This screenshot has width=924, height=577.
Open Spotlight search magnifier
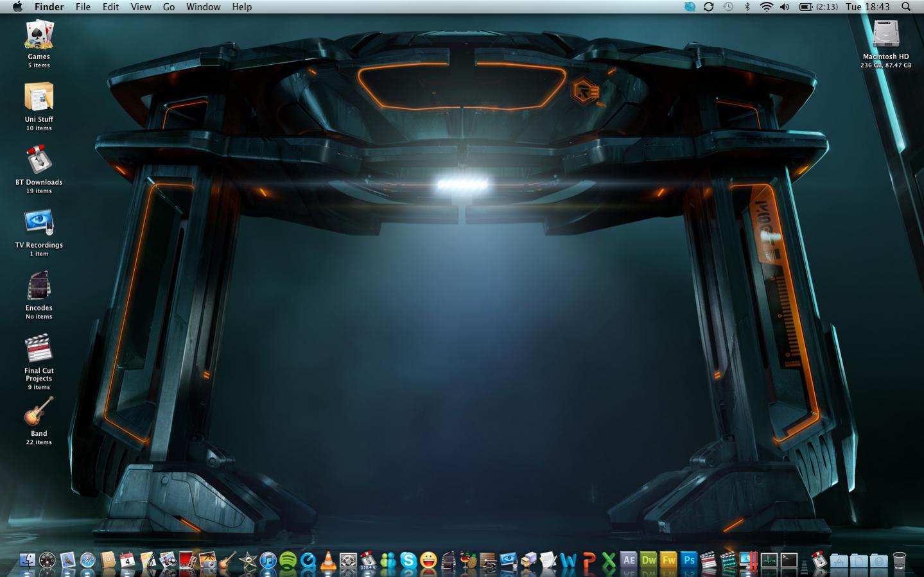(x=906, y=6)
